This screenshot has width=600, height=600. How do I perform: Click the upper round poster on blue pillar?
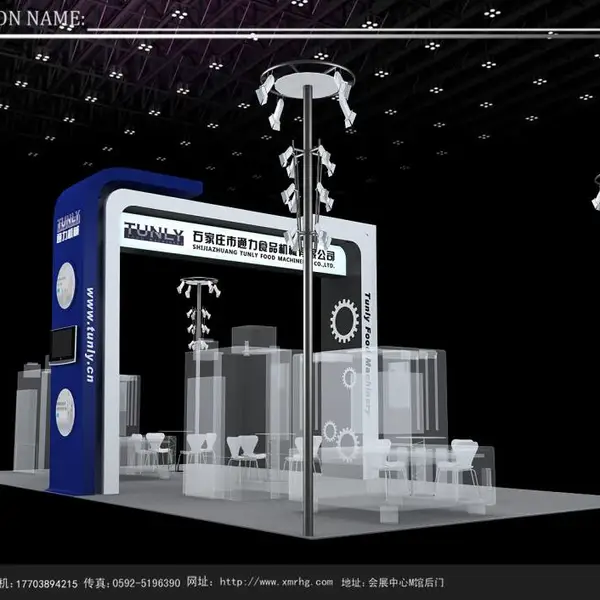pyautogui.click(x=66, y=285)
